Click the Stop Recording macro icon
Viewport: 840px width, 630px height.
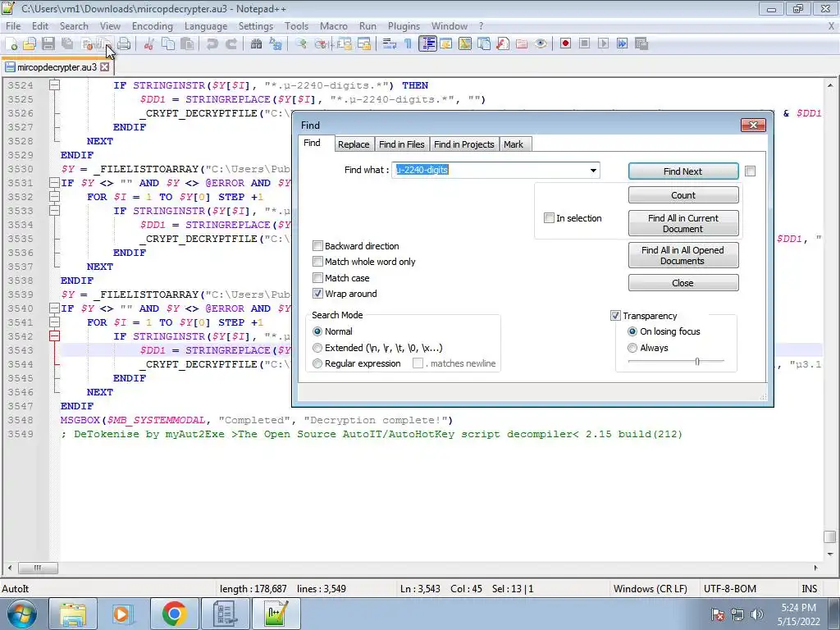click(x=584, y=44)
